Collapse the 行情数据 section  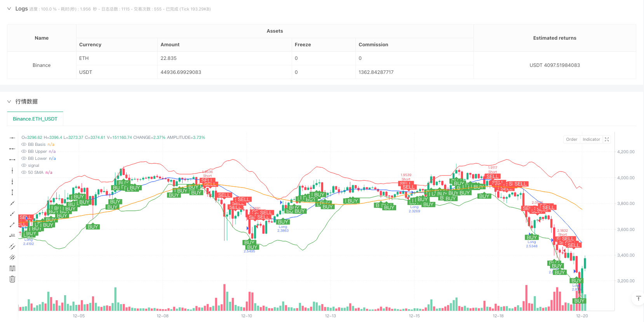click(x=9, y=101)
